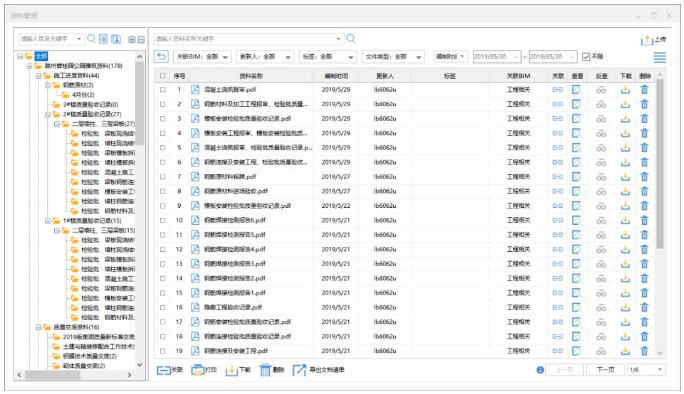Sort by the 资料名称 column header
684x394 pixels.
tap(251, 76)
